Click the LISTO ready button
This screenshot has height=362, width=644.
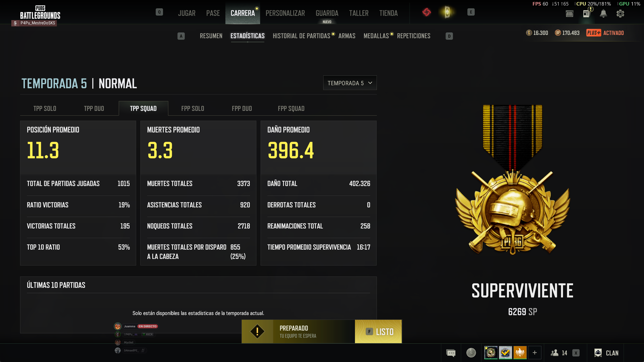[x=378, y=332]
